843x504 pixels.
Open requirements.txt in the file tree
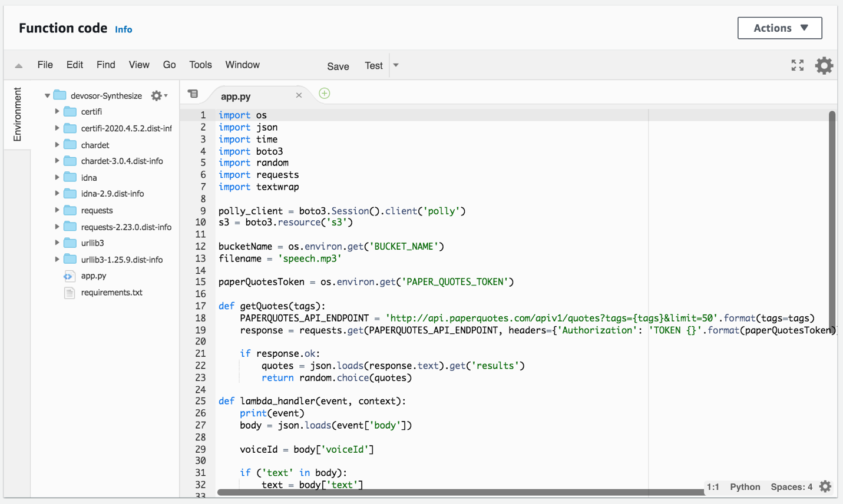tap(111, 292)
